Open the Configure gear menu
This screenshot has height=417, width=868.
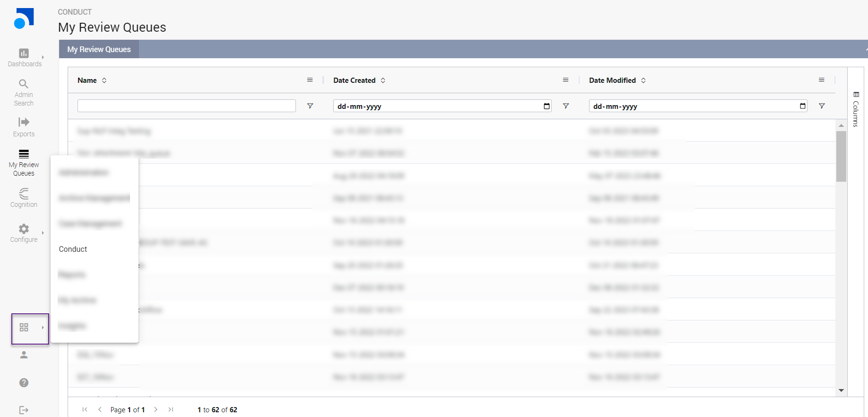(24, 233)
